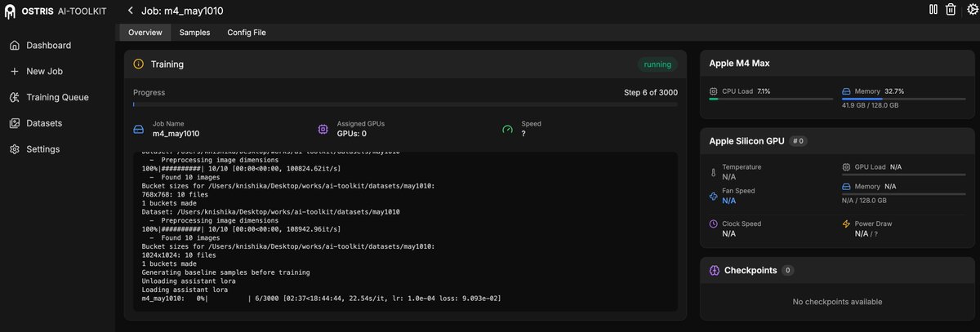Click the CPU Load '7.1%' value

coord(764,91)
